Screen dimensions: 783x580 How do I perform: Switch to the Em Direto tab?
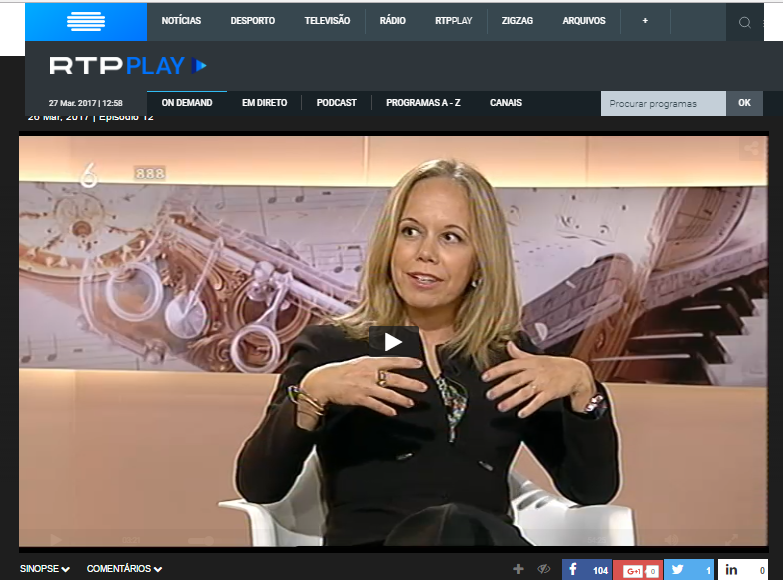click(264, 103)
